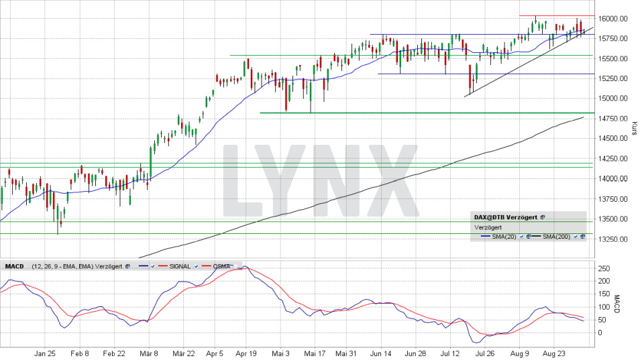Toggle the SMA(20) visibility checkmark
644x362 pixels.
point(522,237)
